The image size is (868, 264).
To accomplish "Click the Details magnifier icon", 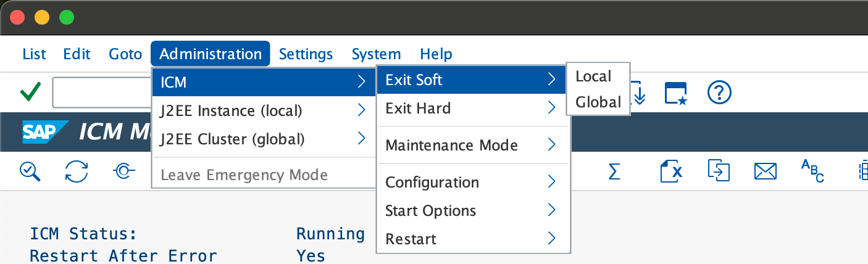I will pyautogui.click(x=30, y=171).
